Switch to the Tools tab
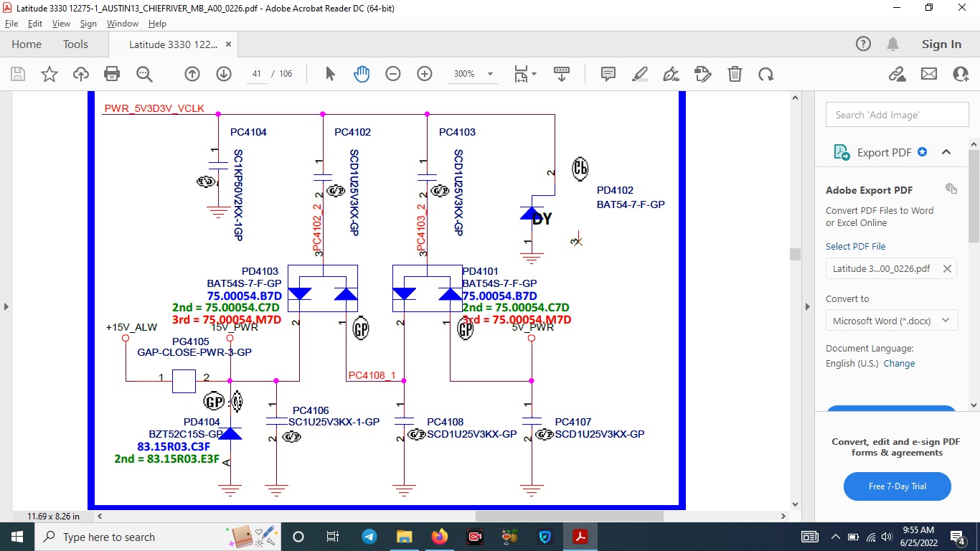The height and width of the screenshot is (551, 980). click(75, 44)
